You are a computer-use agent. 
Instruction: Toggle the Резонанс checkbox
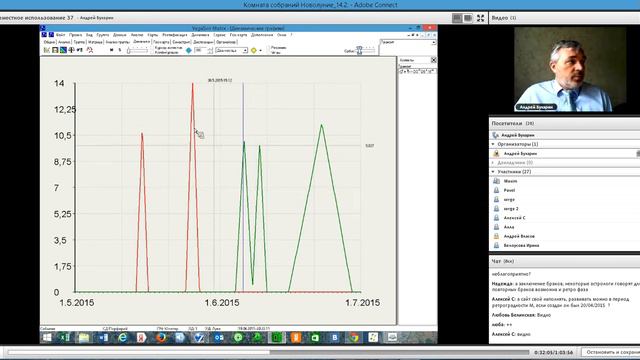click(x=269, y=48)
